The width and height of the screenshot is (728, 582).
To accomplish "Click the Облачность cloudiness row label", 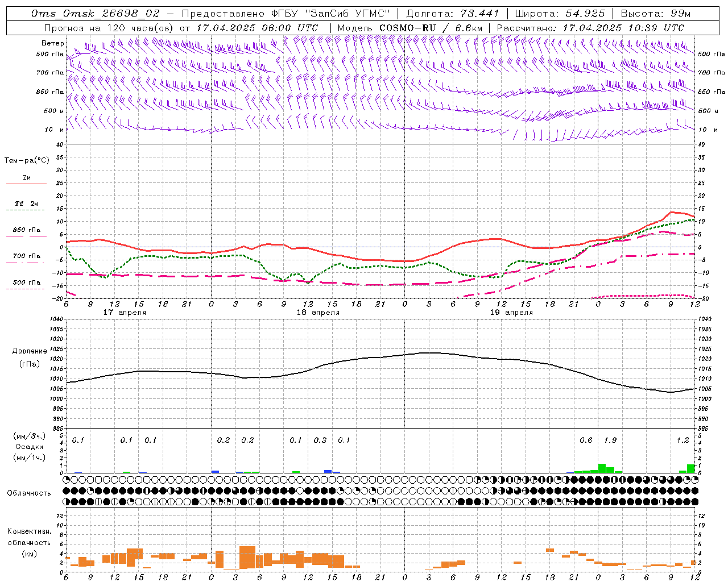I will pyautogui.click(x=29, y=493).
